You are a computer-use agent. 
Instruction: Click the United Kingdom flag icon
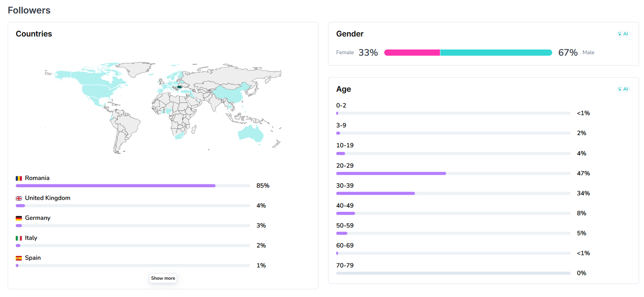(19, 199)
